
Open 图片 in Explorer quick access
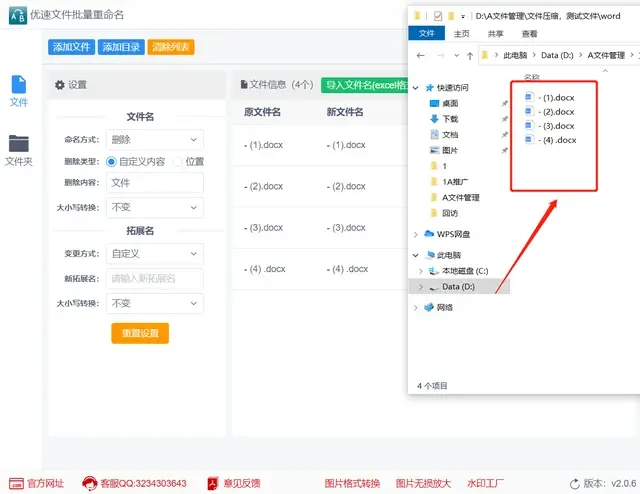coord(449,150)
